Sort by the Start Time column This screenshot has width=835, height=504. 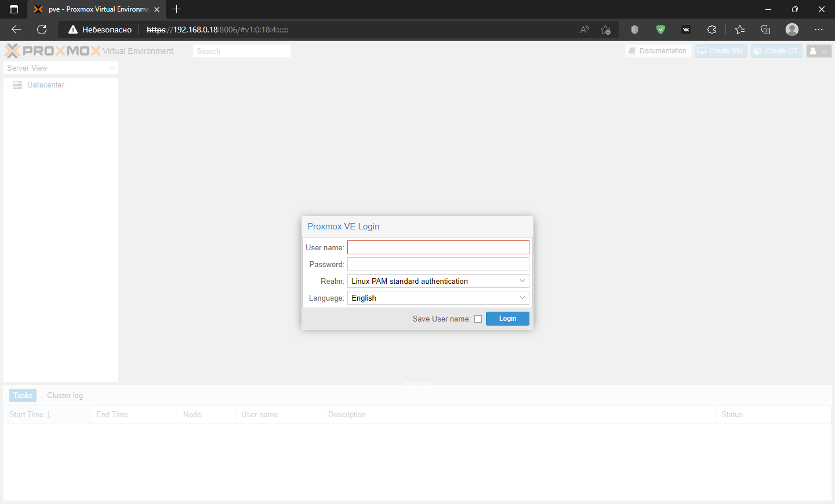tap(46, 415)
